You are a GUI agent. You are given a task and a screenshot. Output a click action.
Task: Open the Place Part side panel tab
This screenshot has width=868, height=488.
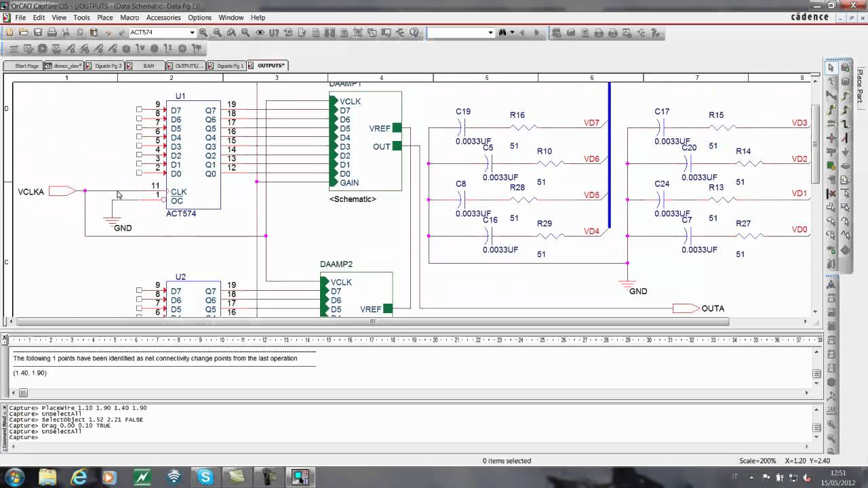pyautogui.click(x=860, y=86)
